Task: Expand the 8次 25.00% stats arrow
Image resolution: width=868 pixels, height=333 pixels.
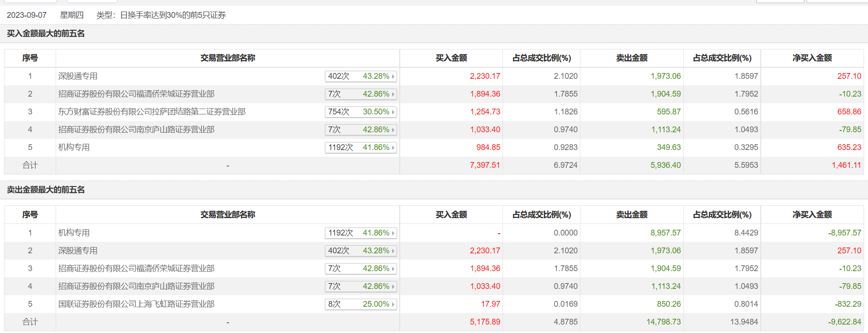Action: pos(393,305)
